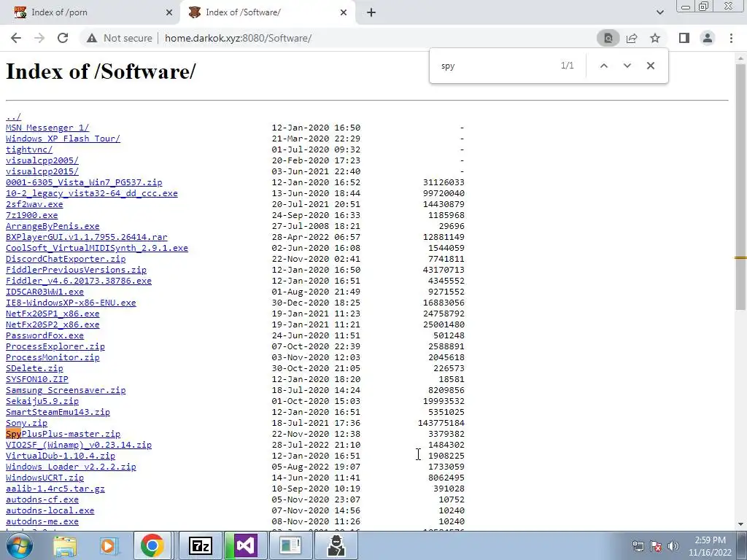Close the Index of /Software/ tab
The image size is (747, 560).
[344, 12]
